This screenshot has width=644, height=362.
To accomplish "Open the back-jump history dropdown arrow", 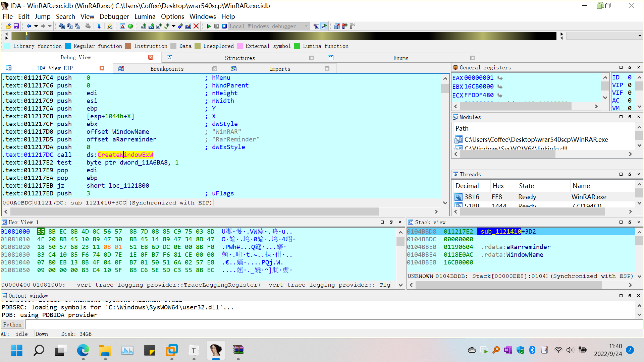I will (36, 26).
